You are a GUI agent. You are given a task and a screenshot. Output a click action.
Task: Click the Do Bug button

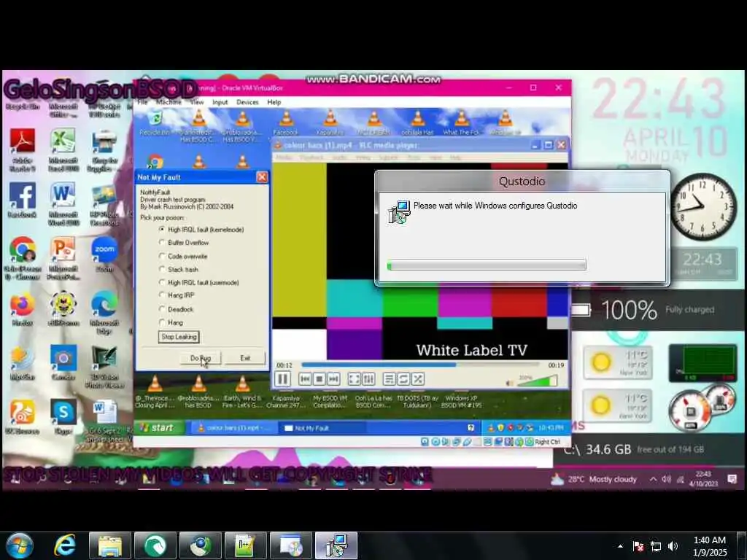pyautogui.click(x=200, y=358)
